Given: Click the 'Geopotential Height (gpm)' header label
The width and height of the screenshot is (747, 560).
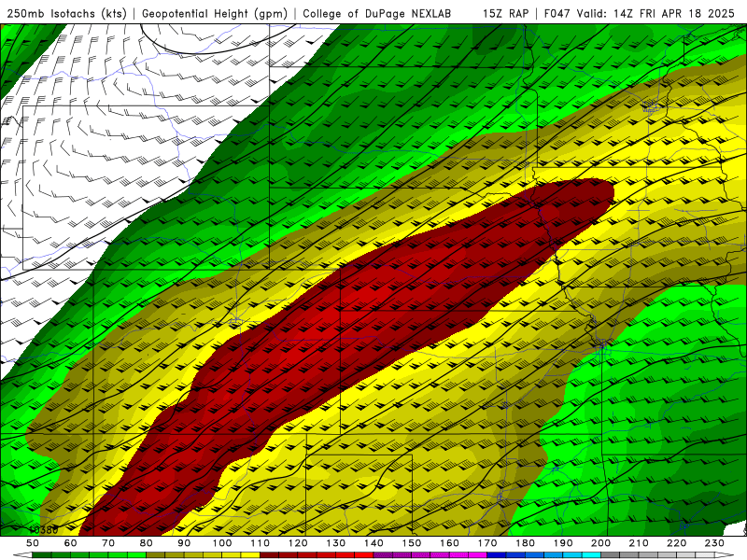Looking at the screenshot, I should click(x=215, y=13).
